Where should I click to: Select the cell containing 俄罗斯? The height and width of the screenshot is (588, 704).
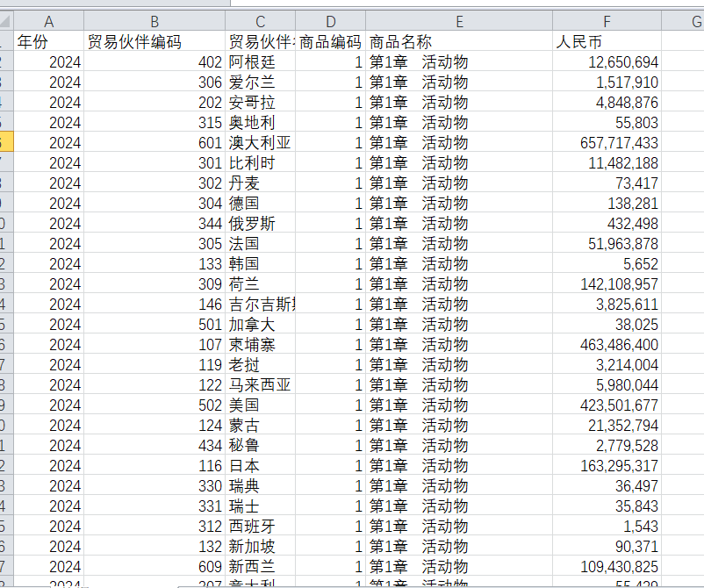click(x=260, y=223)
